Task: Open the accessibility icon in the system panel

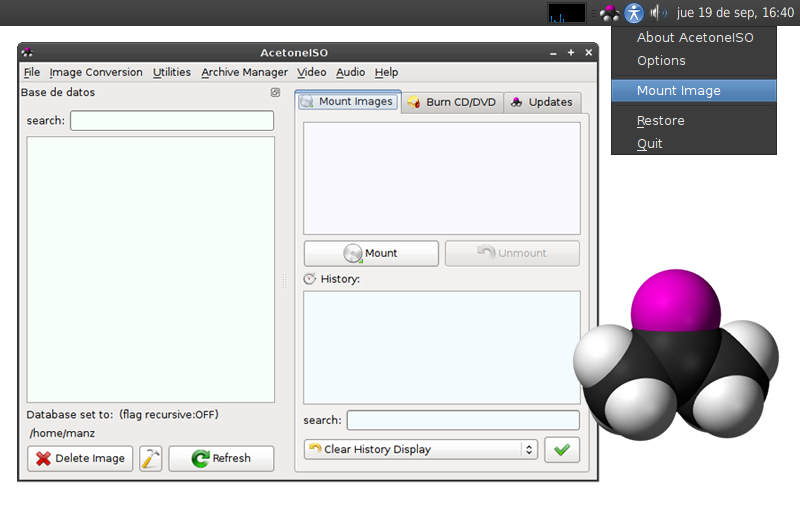Action: point(634,13)
